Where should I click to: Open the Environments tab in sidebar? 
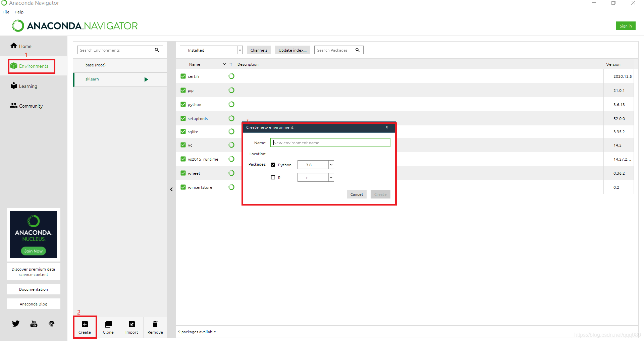coord(29,66)
